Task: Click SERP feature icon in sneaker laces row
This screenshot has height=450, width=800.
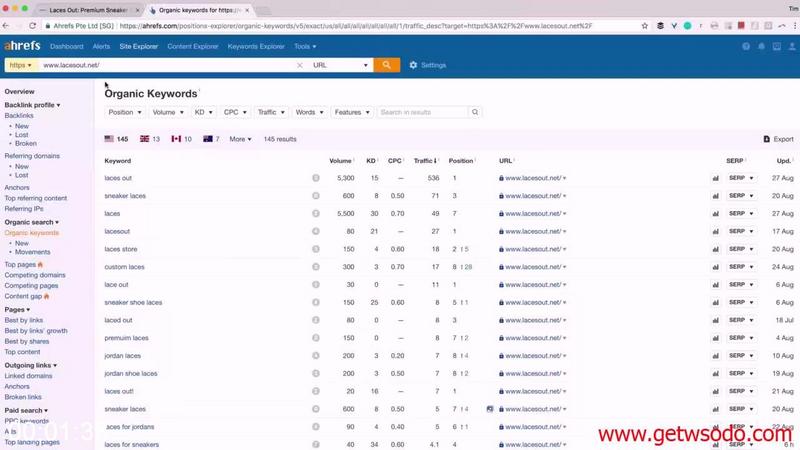Action: [490, 409]
